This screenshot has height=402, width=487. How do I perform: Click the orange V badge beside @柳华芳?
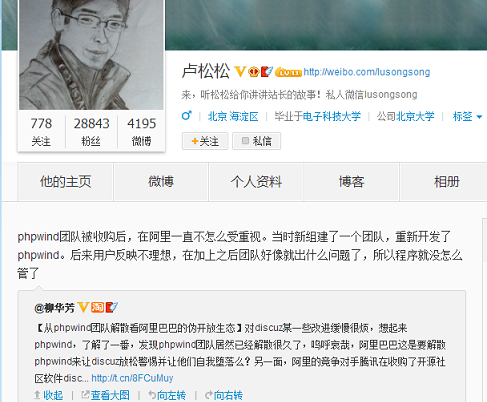pyautogui.click(x=83, y=307)
